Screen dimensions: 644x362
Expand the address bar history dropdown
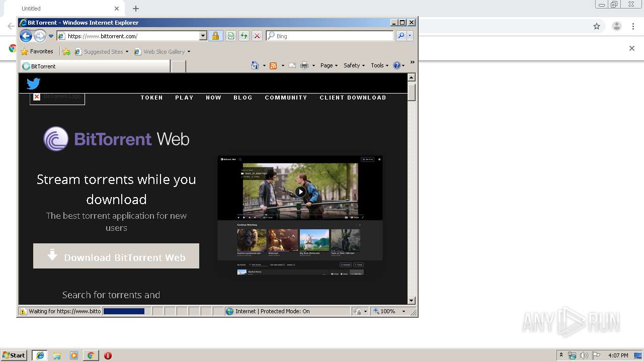[203, 36]
